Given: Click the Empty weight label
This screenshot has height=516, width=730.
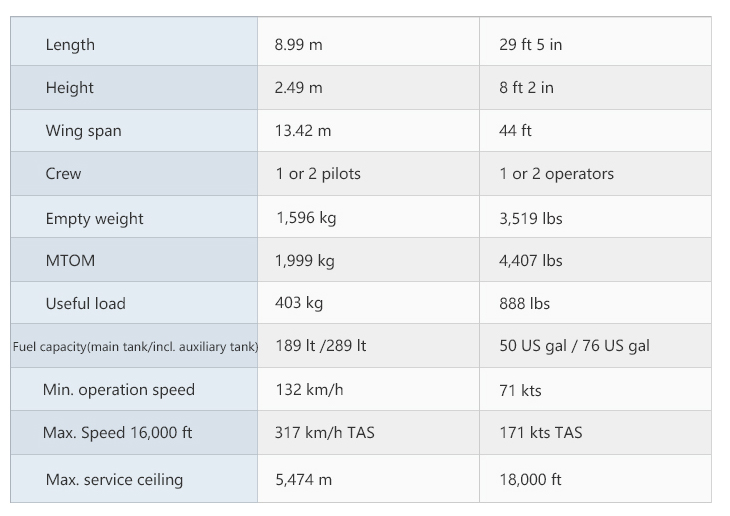Looking at the screenshot, I should pos(94,219).
